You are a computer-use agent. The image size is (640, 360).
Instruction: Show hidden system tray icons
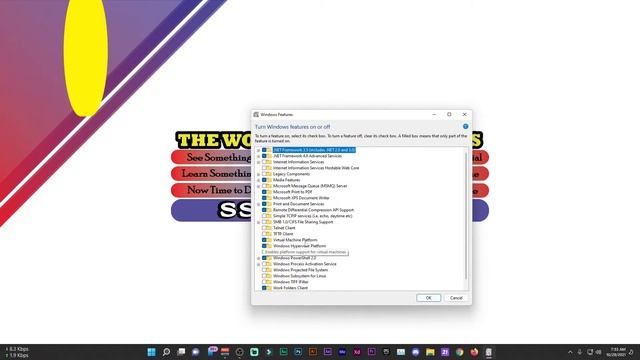(x=570, y=352)
